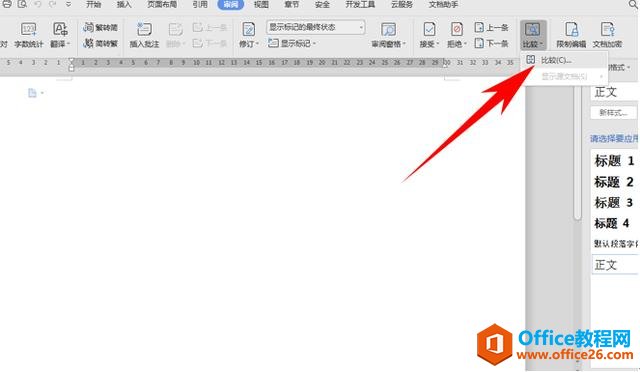Apply the 标题 2 style

615,182
